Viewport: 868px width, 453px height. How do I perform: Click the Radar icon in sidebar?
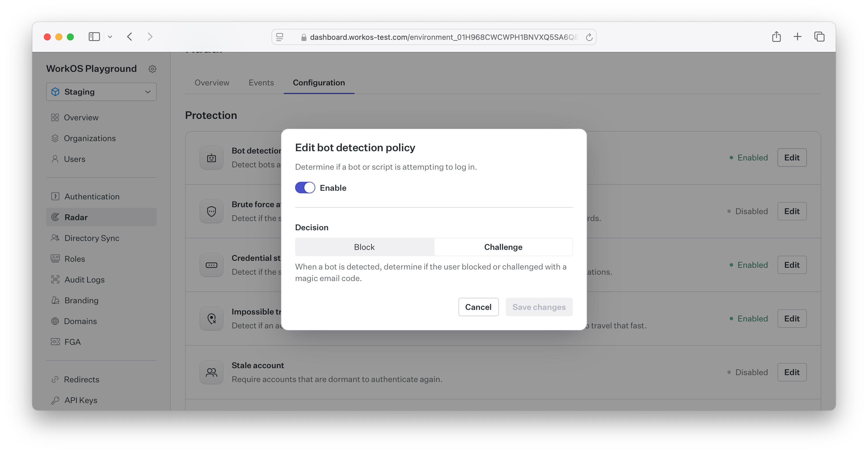[x=56, y=217]
